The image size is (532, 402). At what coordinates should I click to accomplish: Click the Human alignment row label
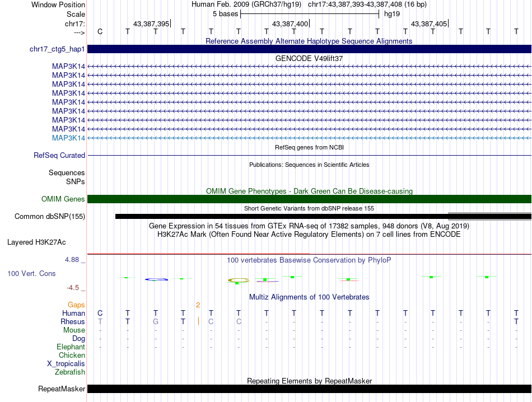point(73,313)
